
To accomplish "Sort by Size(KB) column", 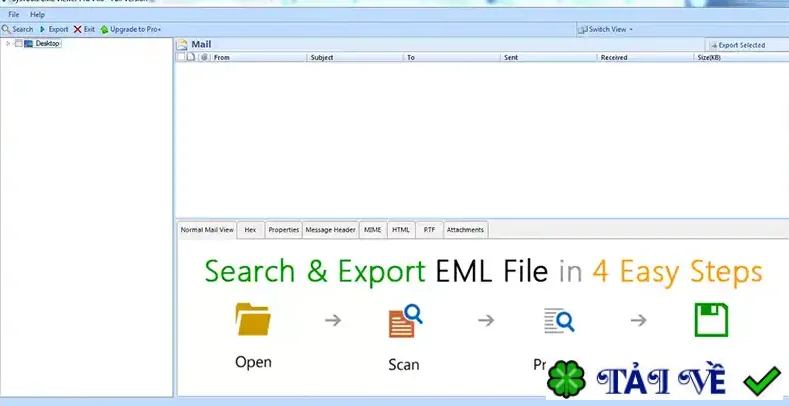I will pyautogui.click(x=741, y=57).
